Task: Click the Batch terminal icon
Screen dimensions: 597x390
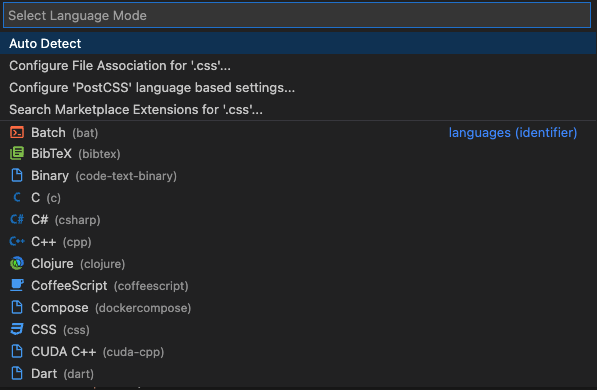Action: [17, 133]
